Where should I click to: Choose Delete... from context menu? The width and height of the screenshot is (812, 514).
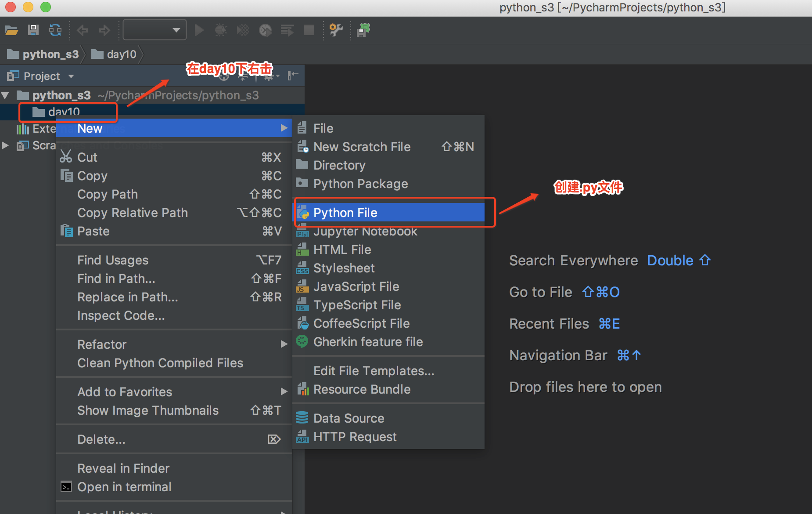[174, 439]
